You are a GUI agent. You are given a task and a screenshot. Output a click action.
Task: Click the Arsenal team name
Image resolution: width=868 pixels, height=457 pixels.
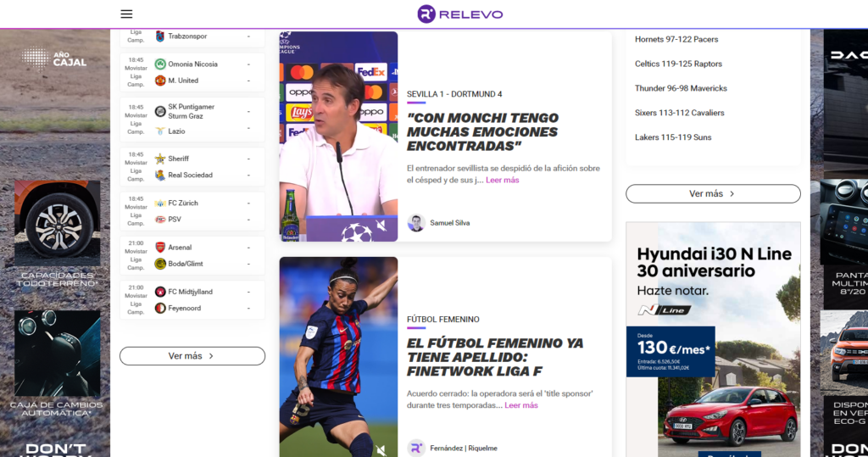pos(180,248)
